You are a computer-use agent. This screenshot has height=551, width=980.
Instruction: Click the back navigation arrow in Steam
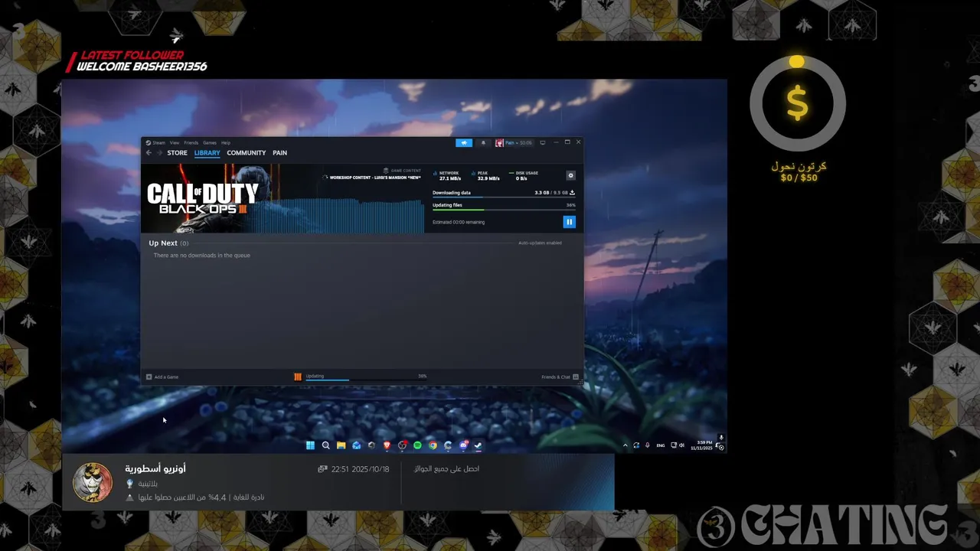[x=149, y=153]
